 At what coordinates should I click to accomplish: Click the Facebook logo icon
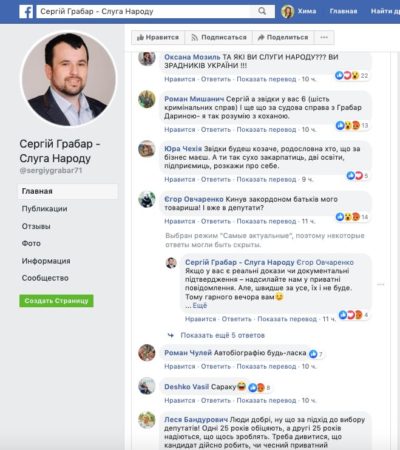coord(26,12)
